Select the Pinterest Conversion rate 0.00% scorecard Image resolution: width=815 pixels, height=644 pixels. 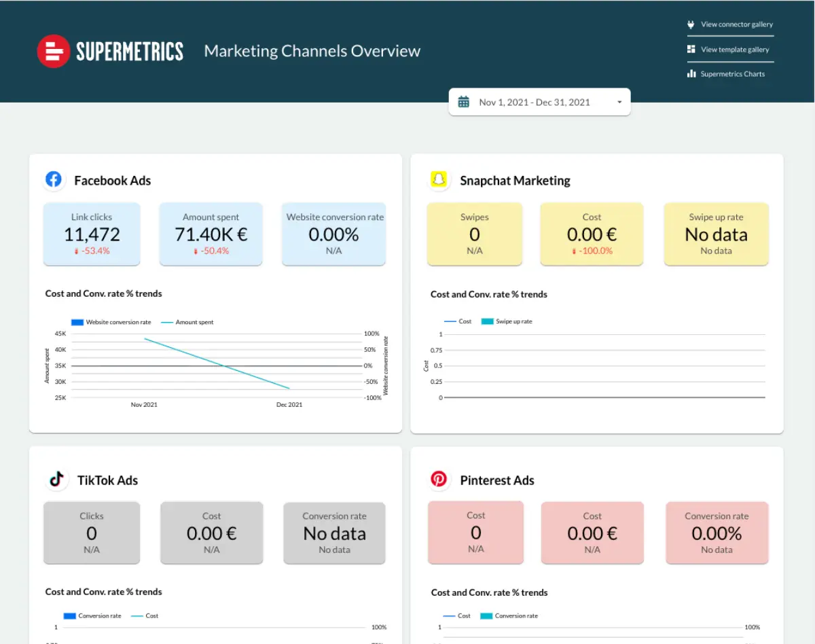coord(717,533)
